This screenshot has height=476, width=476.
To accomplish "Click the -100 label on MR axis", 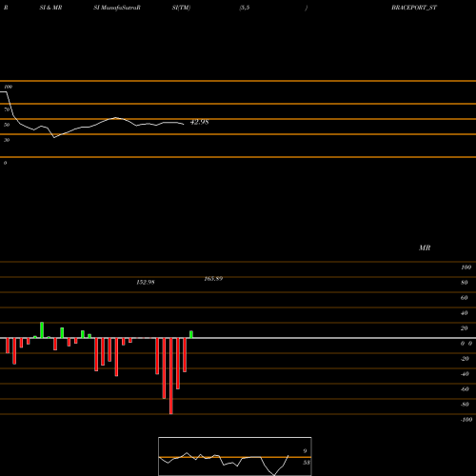I will click(x=466, y=420).
